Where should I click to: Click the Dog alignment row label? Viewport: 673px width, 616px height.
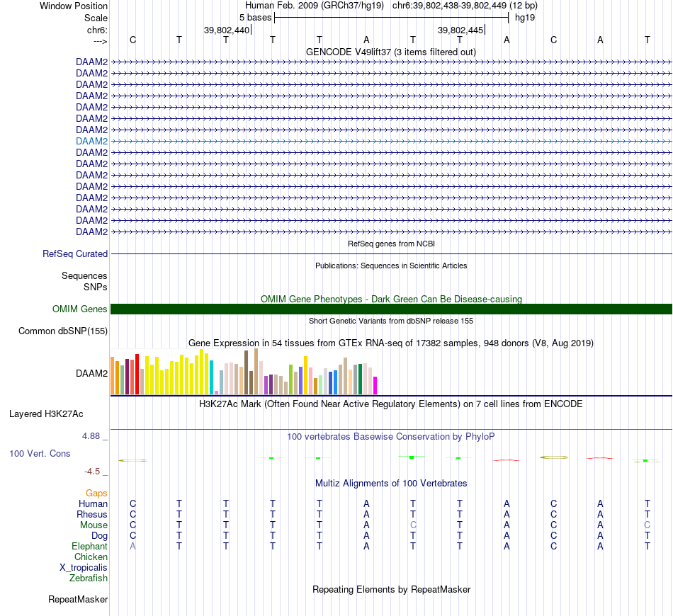click(99, 536)
